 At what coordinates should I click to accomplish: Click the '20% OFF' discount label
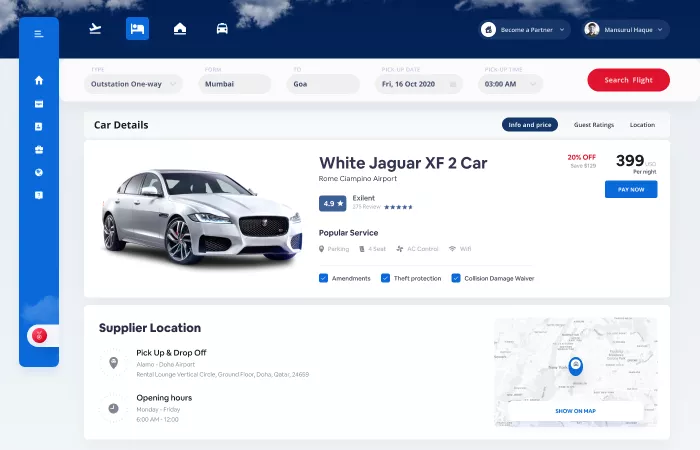[581, 157]
